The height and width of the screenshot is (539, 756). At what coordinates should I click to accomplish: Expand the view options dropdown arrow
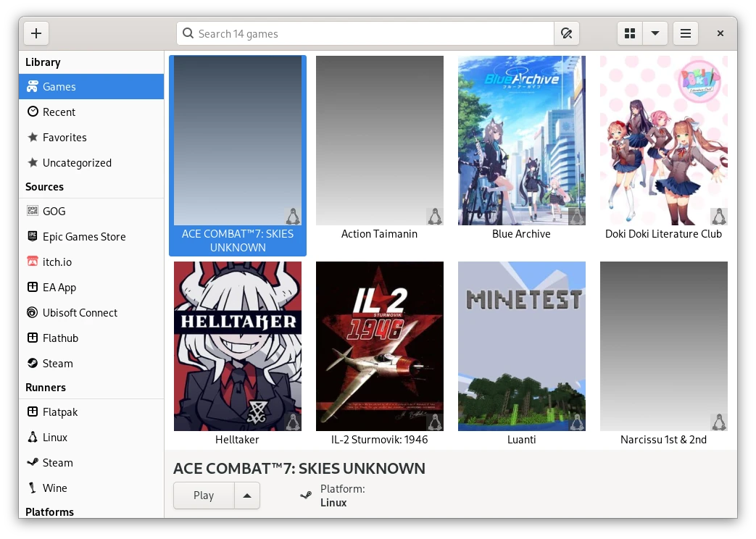[x=655, y=33]
